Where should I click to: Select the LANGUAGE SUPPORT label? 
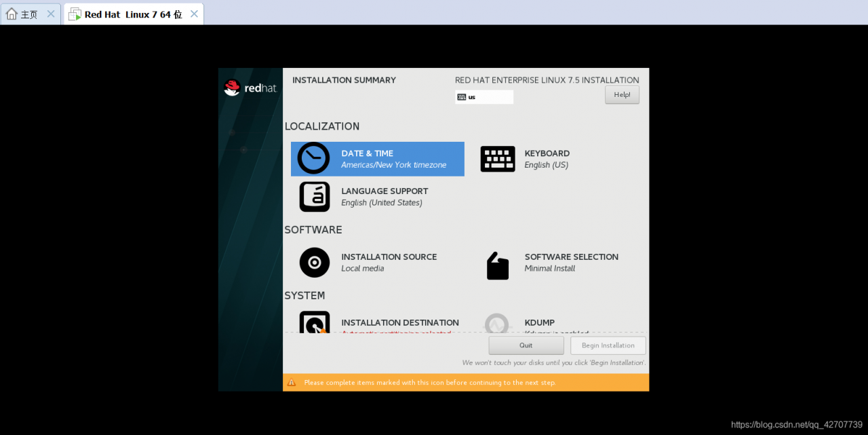tap(384, 191)
